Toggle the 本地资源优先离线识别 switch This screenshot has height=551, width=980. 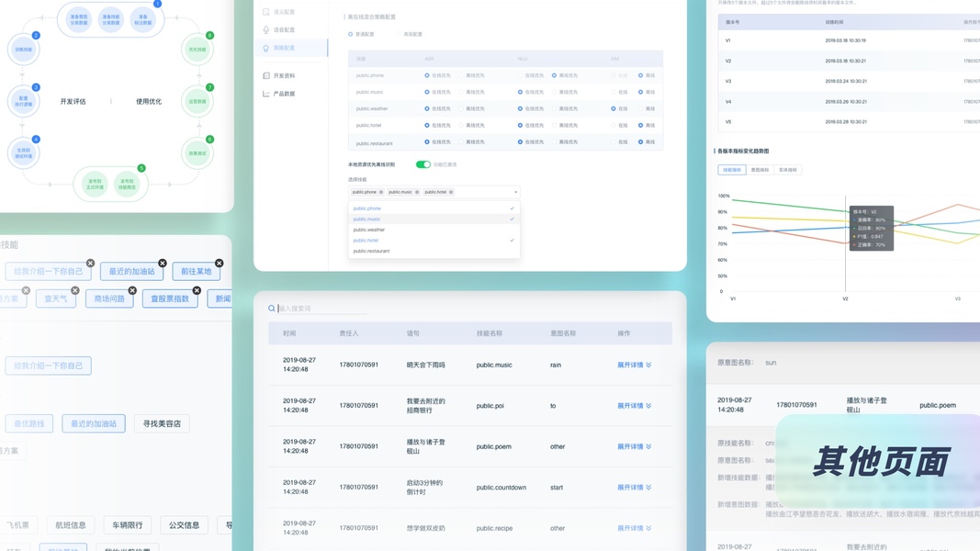pos(423,164)
